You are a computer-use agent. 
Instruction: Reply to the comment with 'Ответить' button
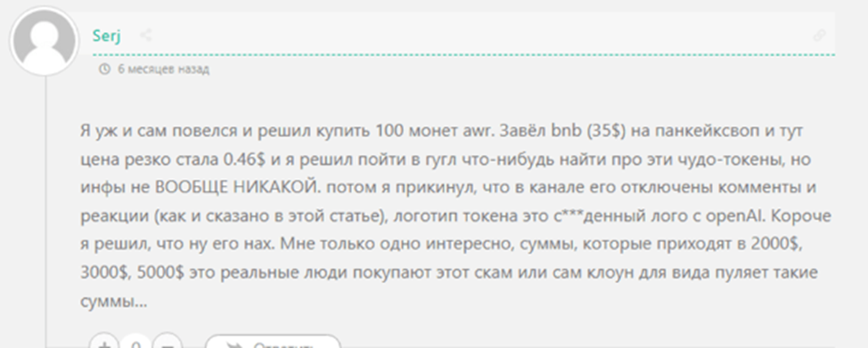coord(273,343)
